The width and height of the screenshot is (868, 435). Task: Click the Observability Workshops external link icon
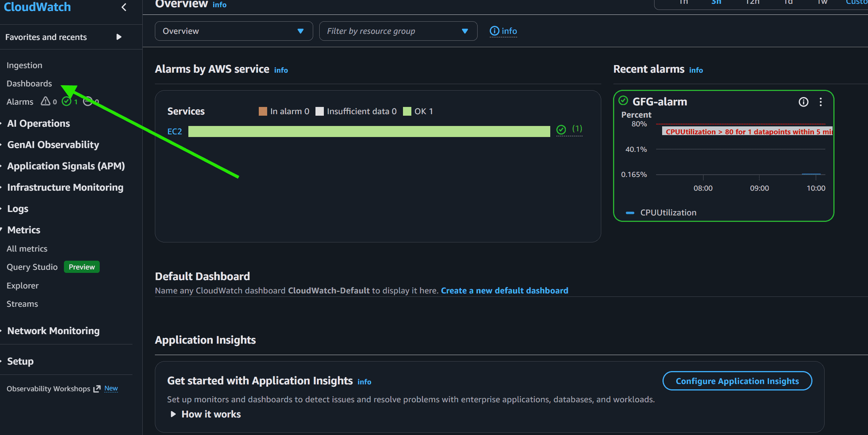click(x=97, y=389)
